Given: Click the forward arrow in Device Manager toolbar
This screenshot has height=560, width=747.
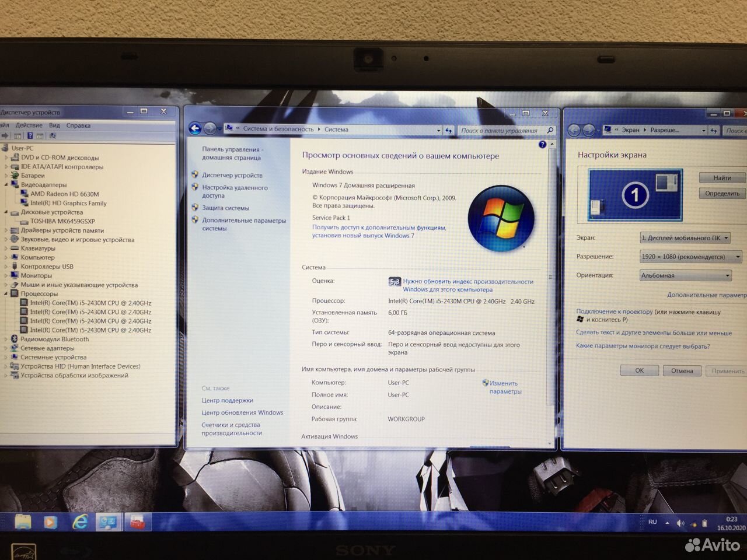Looking at the screenshot, I should click(5, 136).
